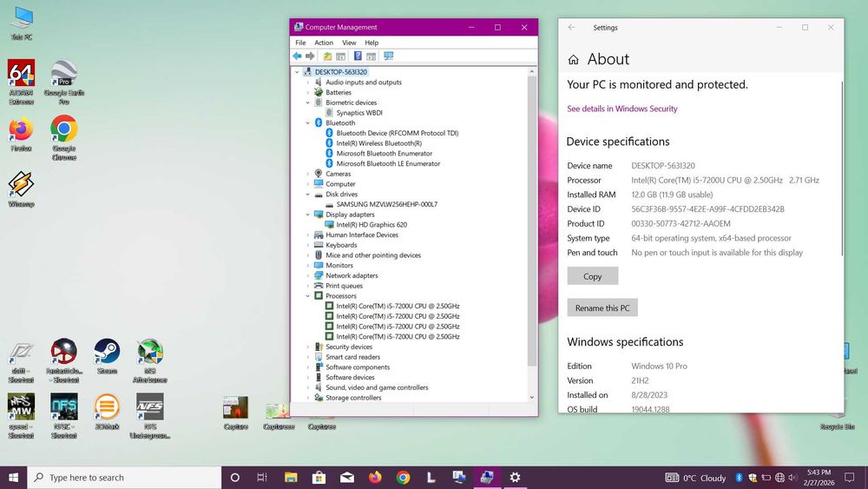Click the Forward arrow in Computer Management toolbar
Viewport: 868px width, 489px height.
[310, 56]
